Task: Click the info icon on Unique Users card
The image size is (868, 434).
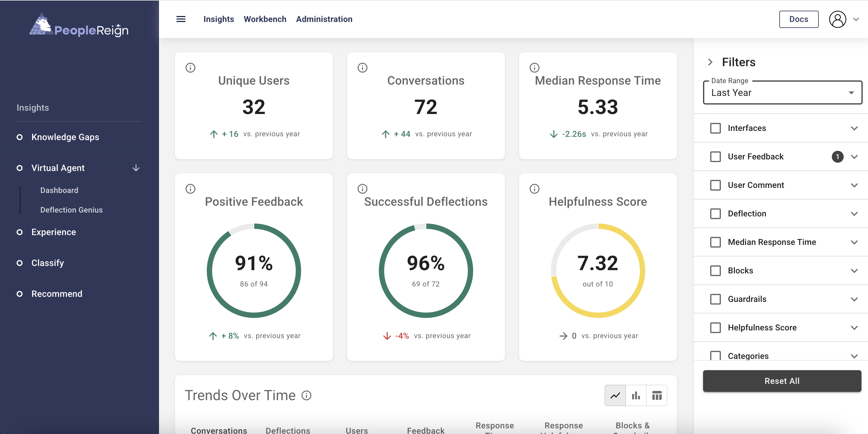Action: [190, 67]
